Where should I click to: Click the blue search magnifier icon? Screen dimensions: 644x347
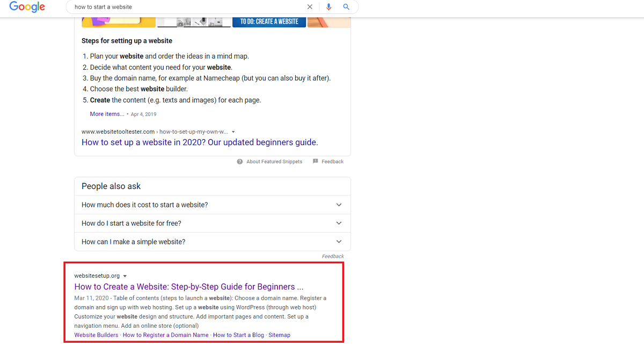(x=346, y=7)
